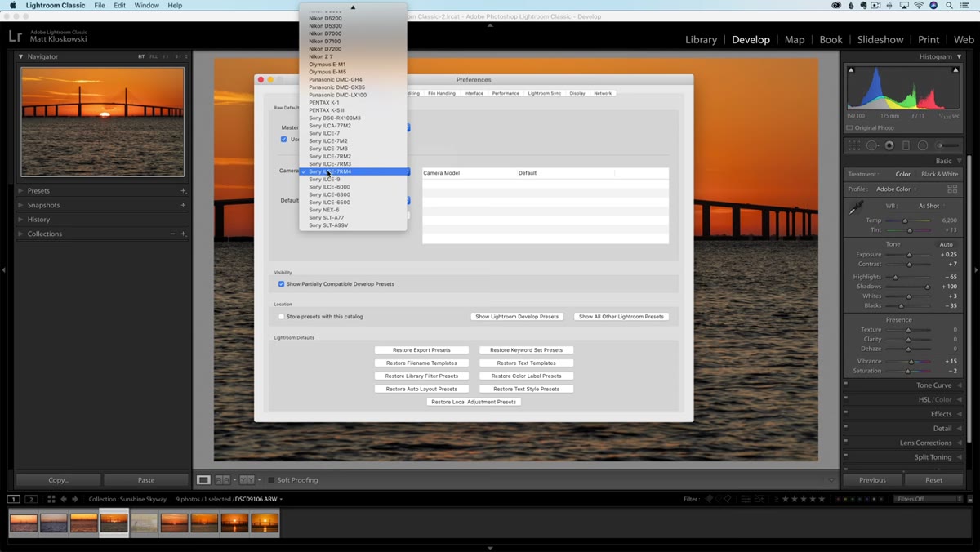Open Creative Cloud menu bar icon

coord(836,5)
